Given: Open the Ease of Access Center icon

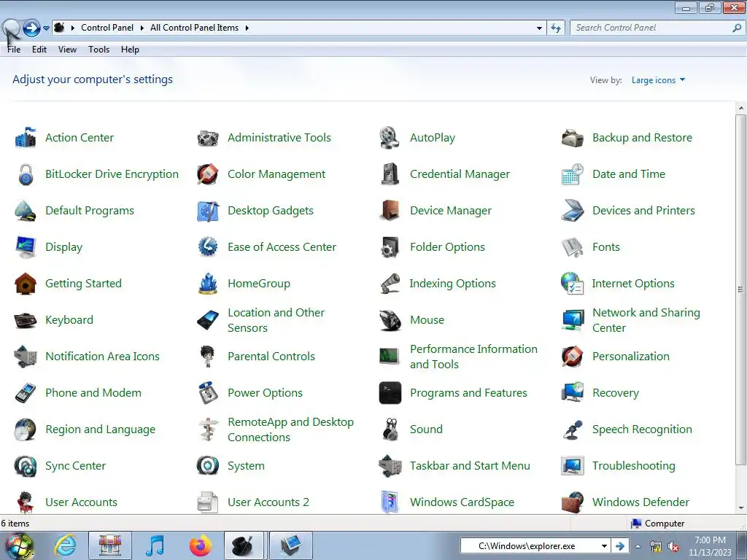Looking at the screenshot, I should coord(208,247).
